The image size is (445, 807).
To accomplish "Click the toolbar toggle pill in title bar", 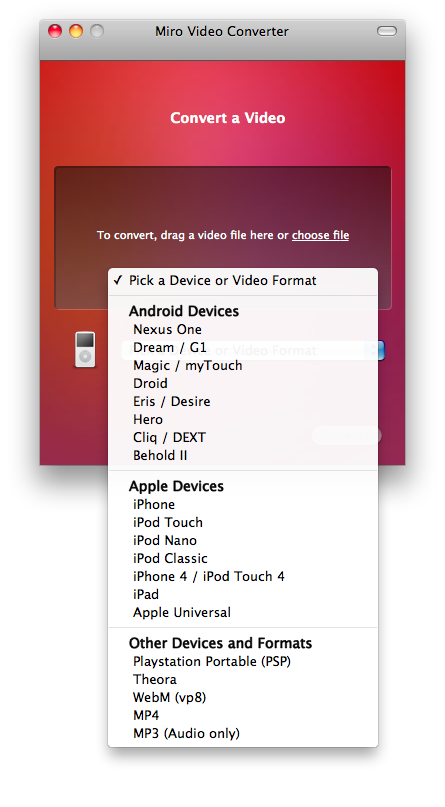I will (x=387, y=31).
